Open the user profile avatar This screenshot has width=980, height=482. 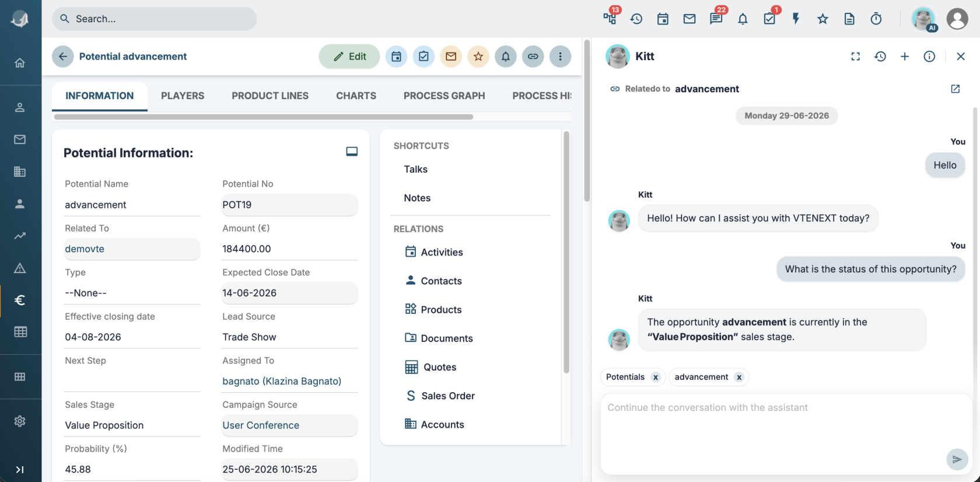point(957,19)
